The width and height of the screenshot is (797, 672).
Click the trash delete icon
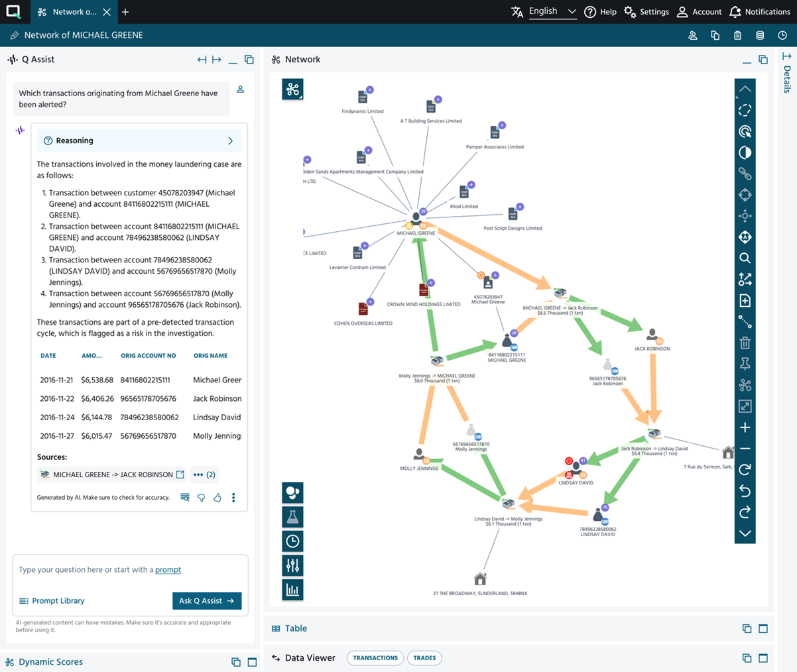click(745, 343)
